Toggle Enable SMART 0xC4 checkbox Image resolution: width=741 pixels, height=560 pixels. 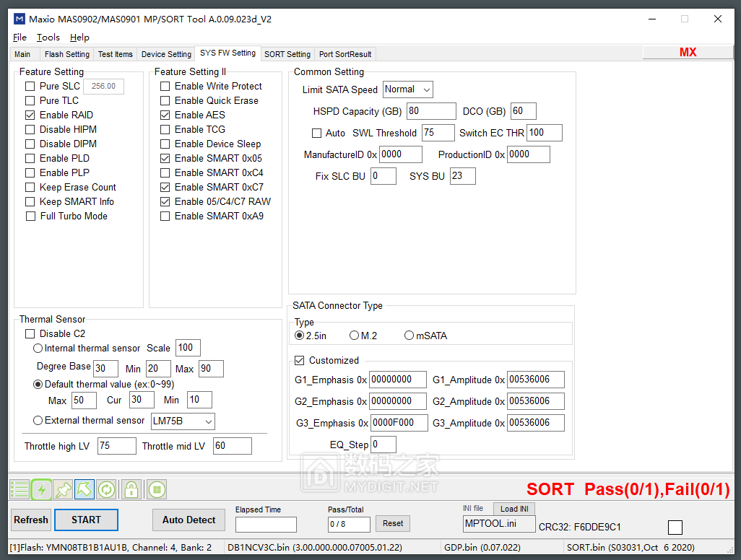165,172
